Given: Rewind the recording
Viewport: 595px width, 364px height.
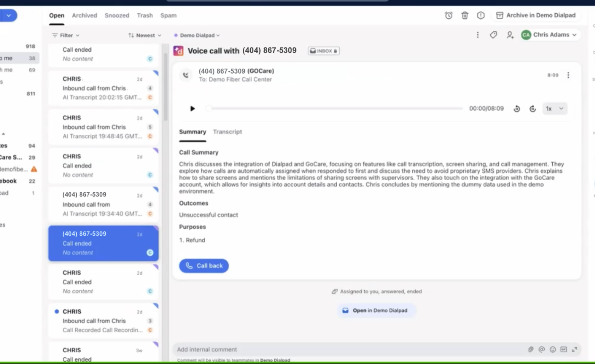Looking at the screenshot, I should [517, 109].
